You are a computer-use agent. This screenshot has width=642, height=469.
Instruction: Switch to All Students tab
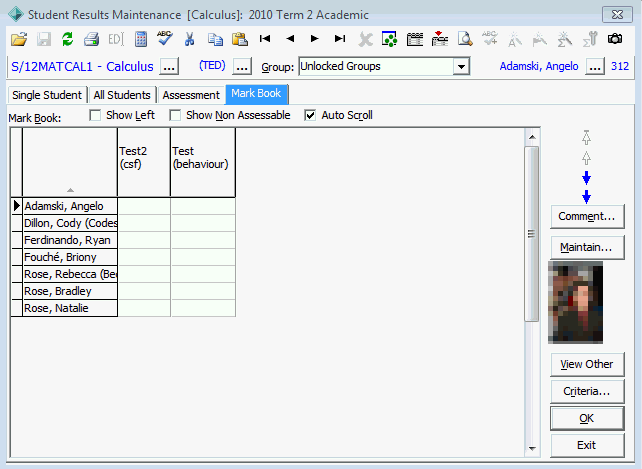click(x=122, y=95)
